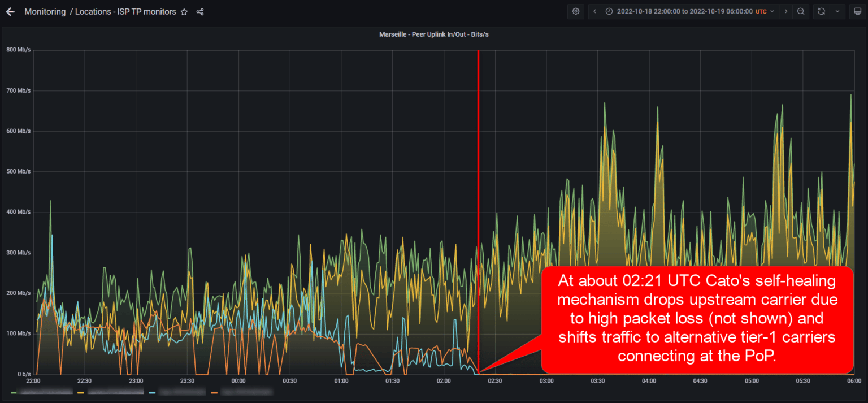Toggle the star to favorite this dashboard
Image resolution: width=868 pixels, height=403 pixels.
pos(184,11)
